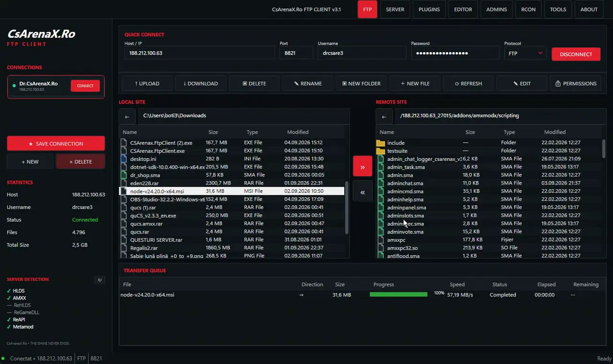This screenshot has width=613, height=364.
Task: Click the × DELETE connection button in sidebar
Action: pyautogui.click(x=80, y=162)
